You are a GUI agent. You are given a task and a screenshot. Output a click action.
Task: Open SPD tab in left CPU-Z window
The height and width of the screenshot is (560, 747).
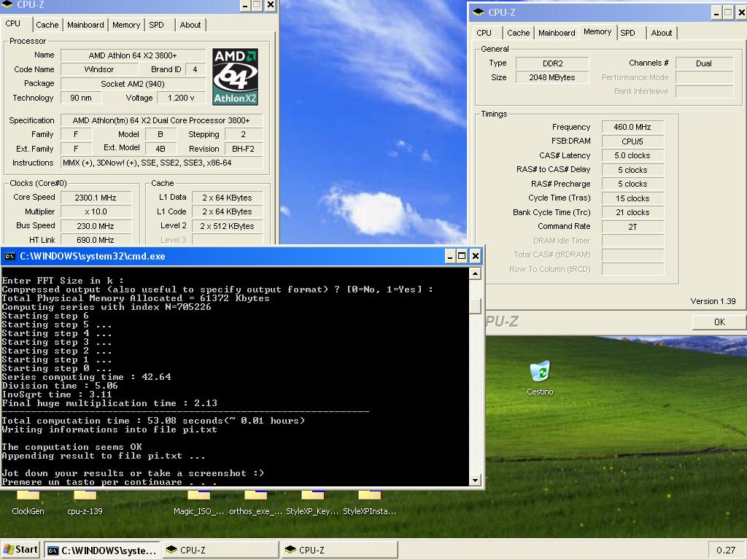point(156,25)
